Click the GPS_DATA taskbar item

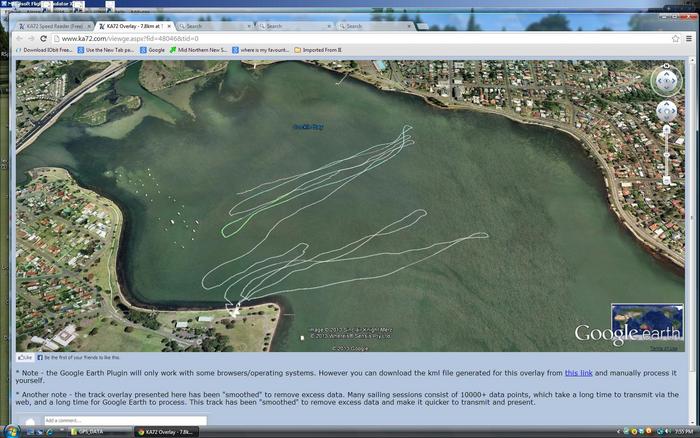(x=88, y=431)
